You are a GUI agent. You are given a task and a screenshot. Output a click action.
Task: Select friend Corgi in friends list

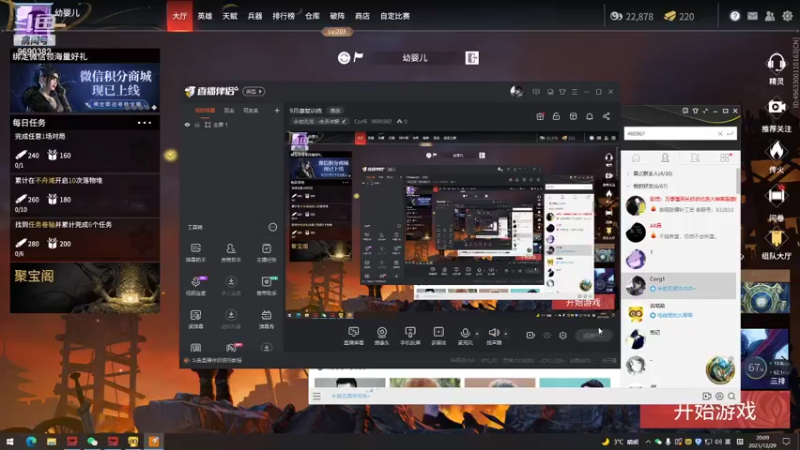[679, 285]
